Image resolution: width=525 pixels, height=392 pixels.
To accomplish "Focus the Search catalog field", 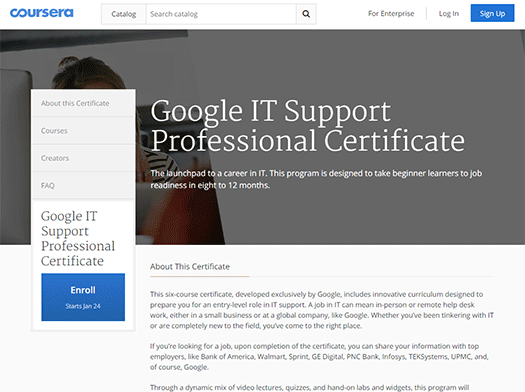I will pos(221,14).
